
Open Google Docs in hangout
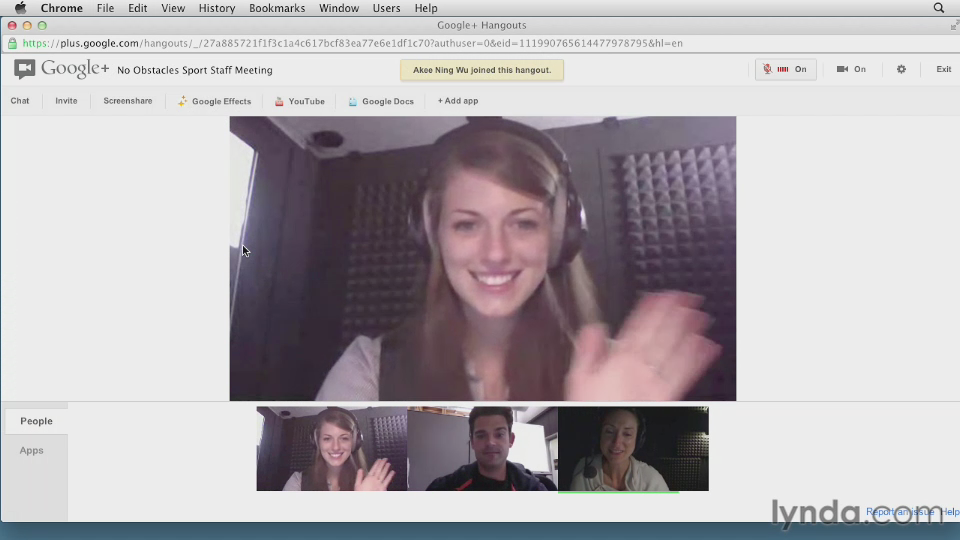(380, 101)
